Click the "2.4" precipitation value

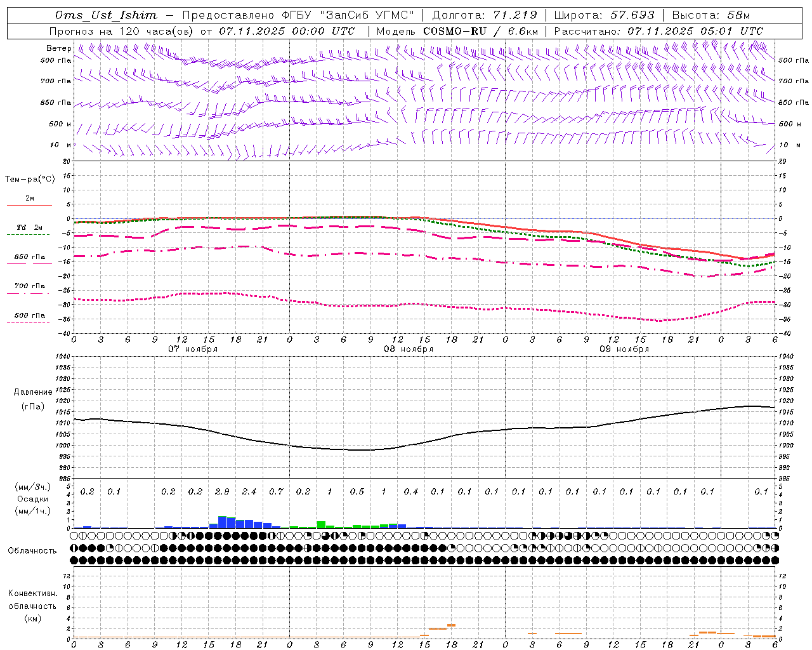pyautogui.click(x=249, y=492)
